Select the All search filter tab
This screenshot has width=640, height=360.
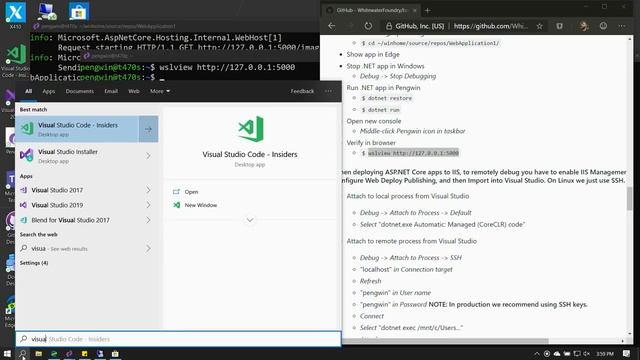28,91
